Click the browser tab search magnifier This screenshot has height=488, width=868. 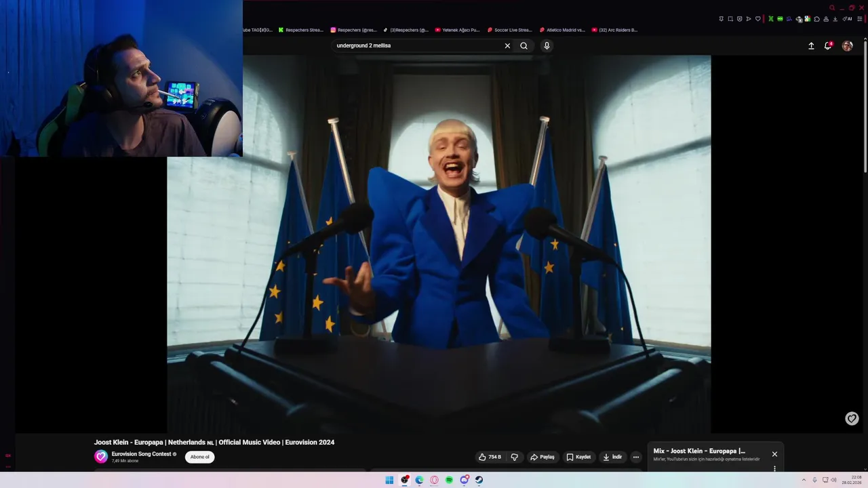pos(832,7)
